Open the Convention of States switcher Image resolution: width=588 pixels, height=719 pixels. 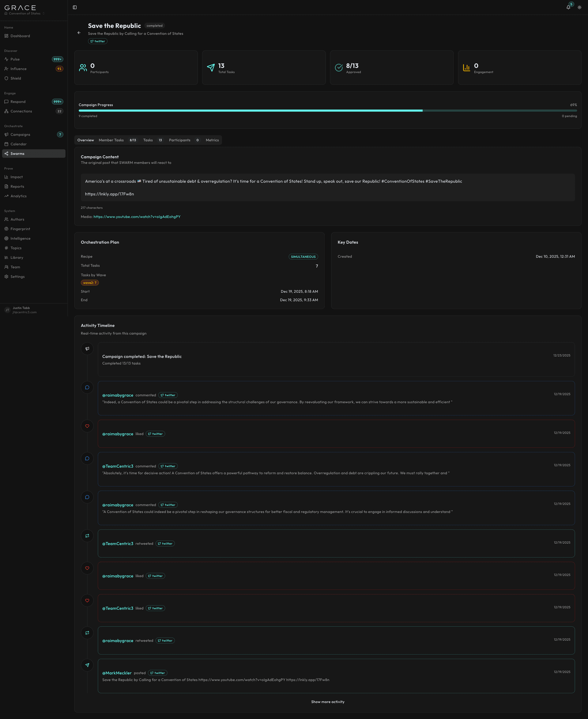(x=24, y=13)
